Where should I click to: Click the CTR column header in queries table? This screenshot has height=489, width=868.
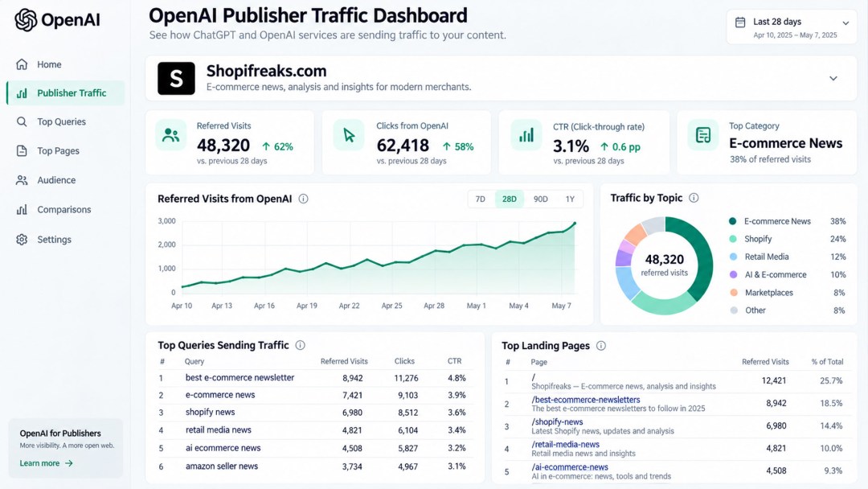[454, 361]
